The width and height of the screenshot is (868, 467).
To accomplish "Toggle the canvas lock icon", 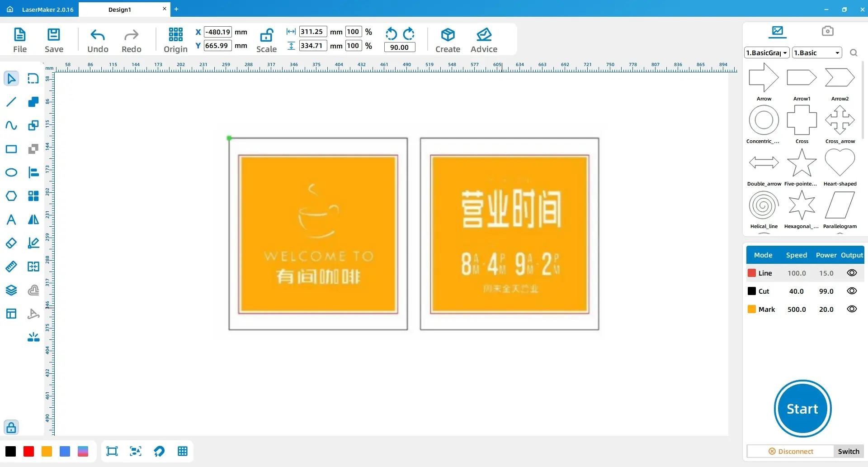I will [11, 427].
